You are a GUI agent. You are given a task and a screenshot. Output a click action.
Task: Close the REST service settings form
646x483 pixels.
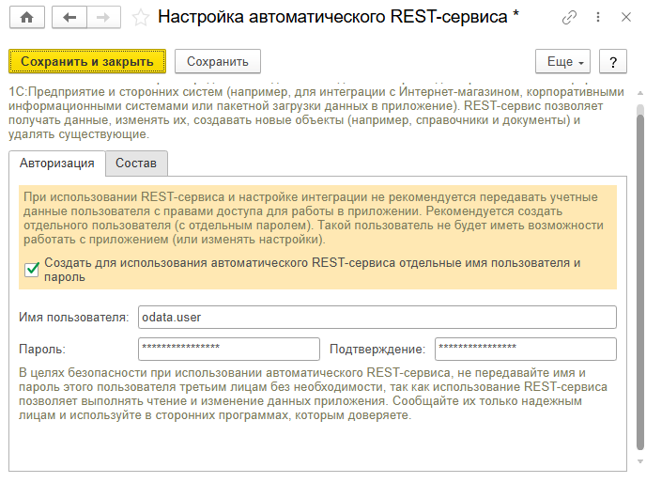point(626,17)
